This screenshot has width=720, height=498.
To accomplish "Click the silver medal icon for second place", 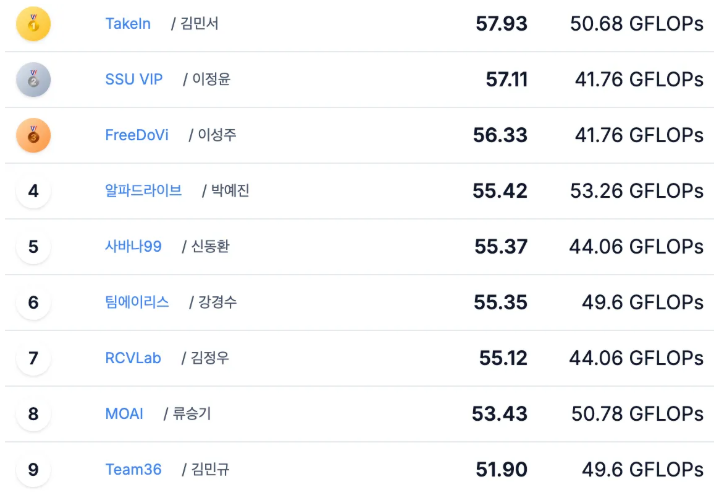I will coord(33,79).
